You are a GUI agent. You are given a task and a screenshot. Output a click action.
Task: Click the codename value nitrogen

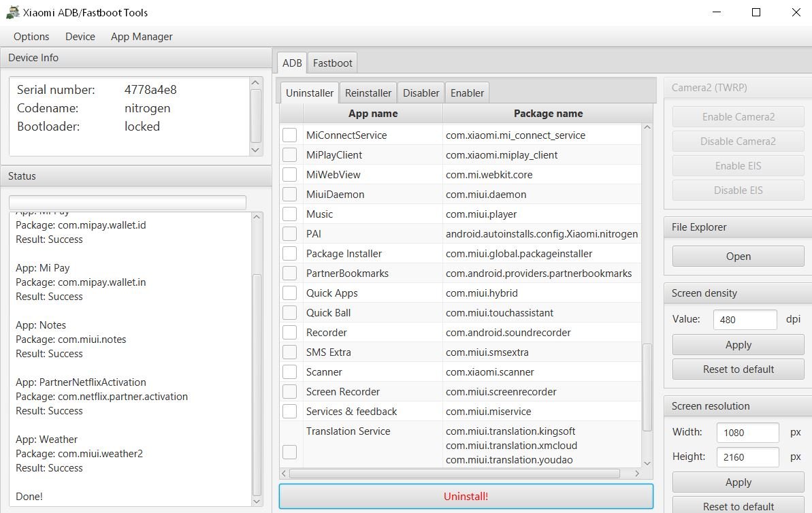(147, 108)
